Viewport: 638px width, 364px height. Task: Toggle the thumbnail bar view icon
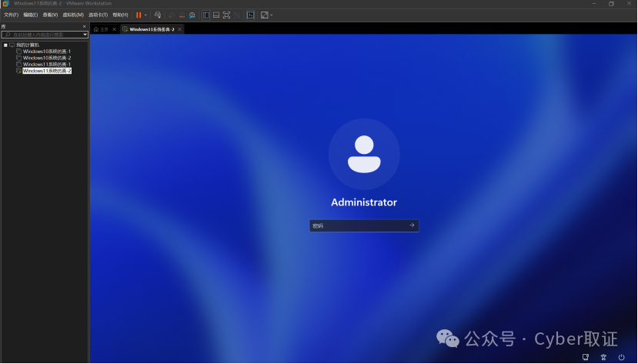click(x=216, y=15)
